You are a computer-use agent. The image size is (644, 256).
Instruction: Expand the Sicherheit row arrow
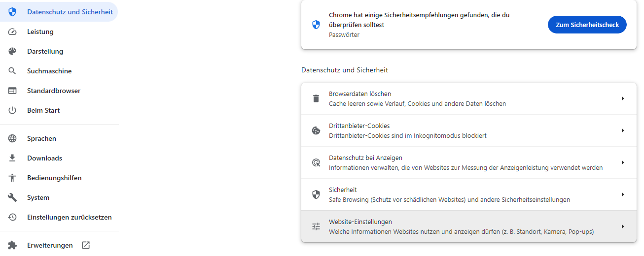(623, 194)
